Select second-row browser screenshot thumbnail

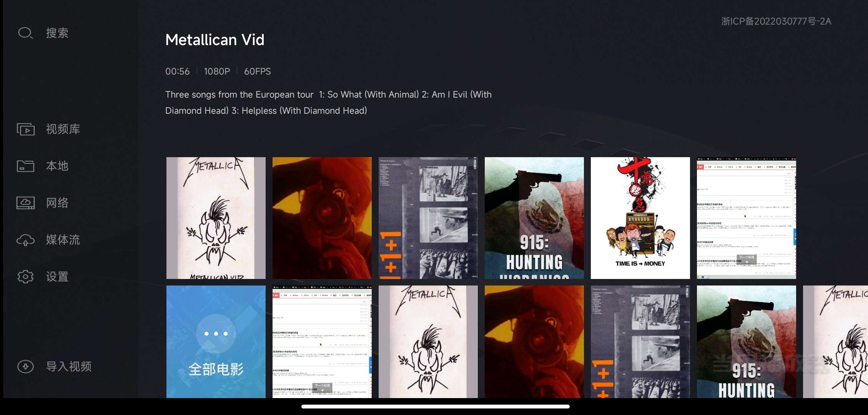click(322, 342)
